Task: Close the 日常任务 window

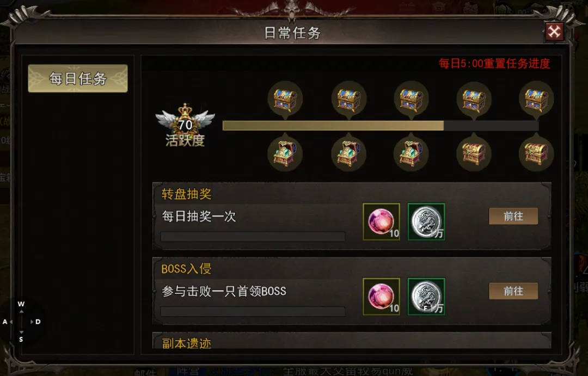Action: pos(554,32)
